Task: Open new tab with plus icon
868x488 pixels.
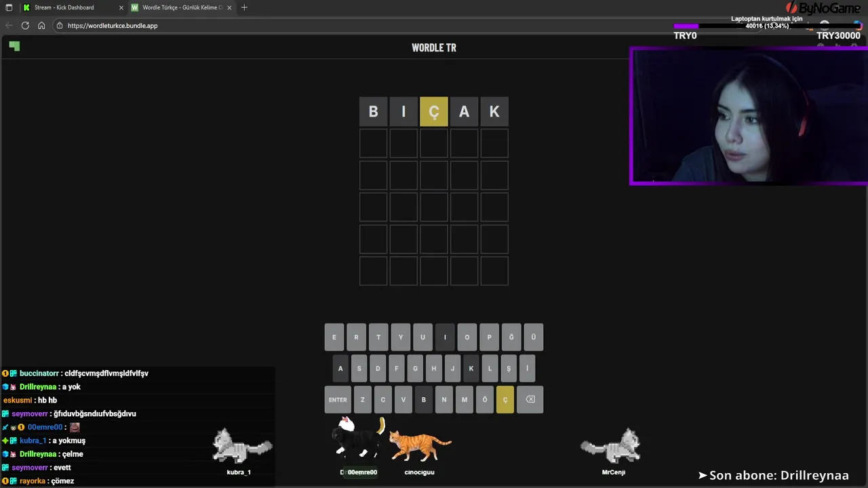Action: [244, 7]
